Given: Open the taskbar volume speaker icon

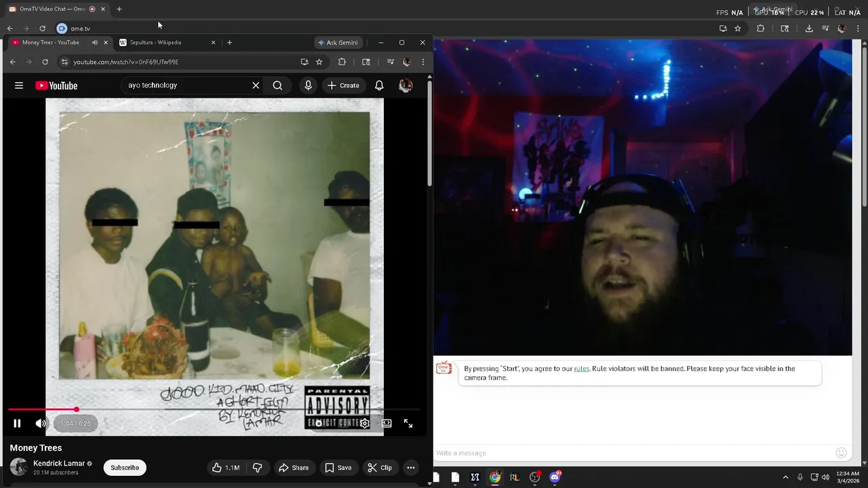Looking at the screenshot, I should tap(825, 477).
